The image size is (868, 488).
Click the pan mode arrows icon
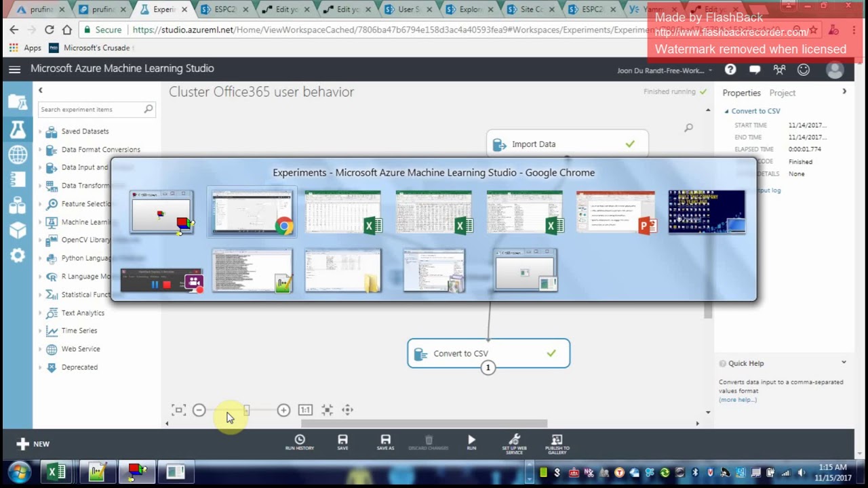347,410
